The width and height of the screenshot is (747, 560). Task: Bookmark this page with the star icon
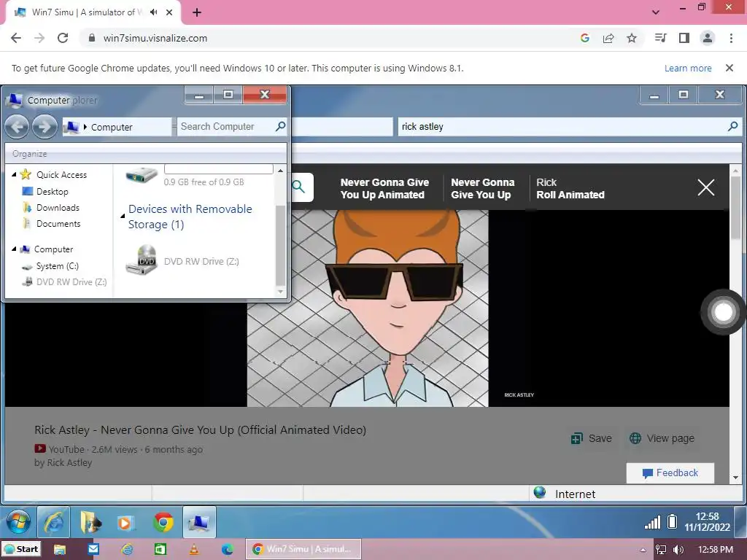pos(632,38)
